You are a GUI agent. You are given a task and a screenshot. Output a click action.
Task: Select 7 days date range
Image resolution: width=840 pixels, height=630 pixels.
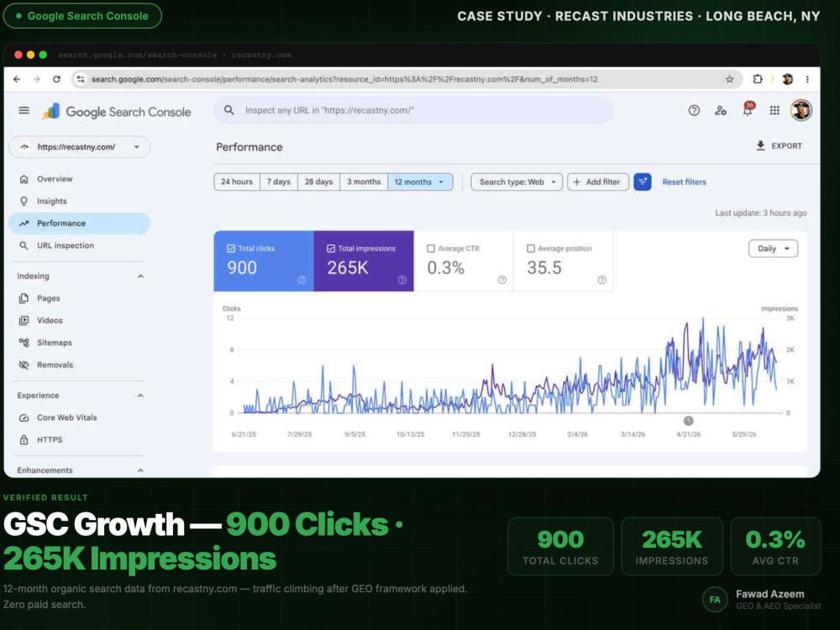pos(279,182)
